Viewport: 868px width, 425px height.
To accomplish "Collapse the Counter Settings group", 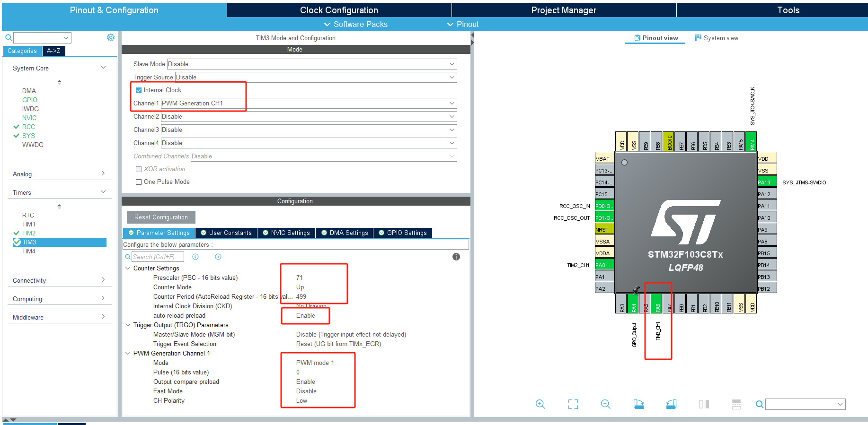I will [128, 268].
